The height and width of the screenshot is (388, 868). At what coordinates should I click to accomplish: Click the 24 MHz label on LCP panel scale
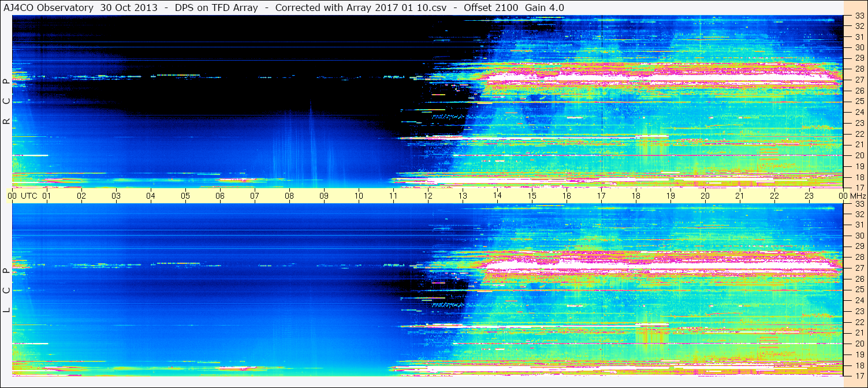tap(859, 300)
